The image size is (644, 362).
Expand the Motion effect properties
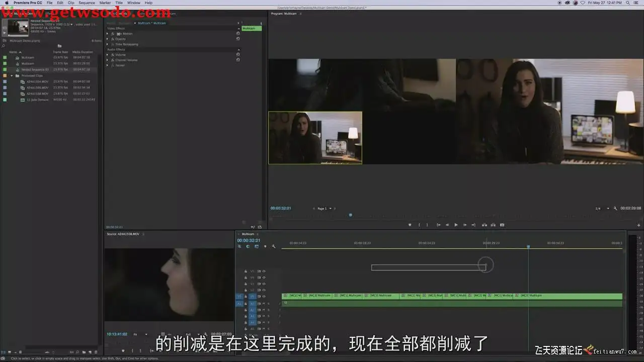[x=107, y=34]
